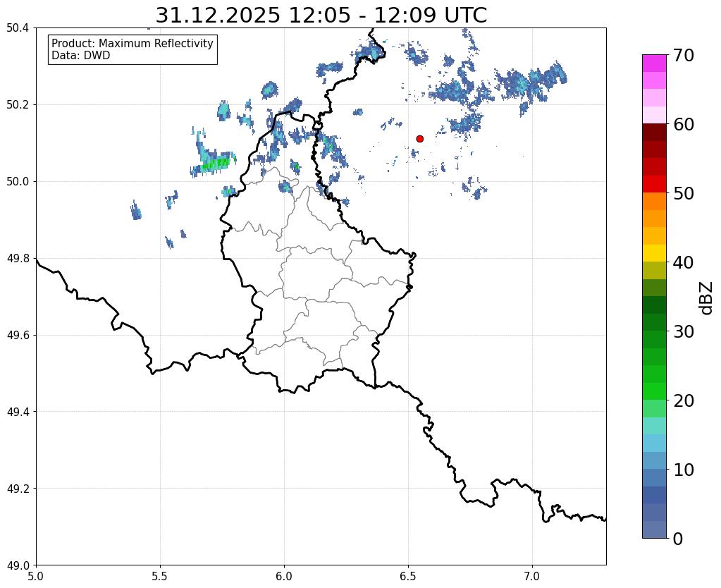This screenshot has height=588, width=721.
Task: Click the colorbar label 10
Action: click(683, 470)
